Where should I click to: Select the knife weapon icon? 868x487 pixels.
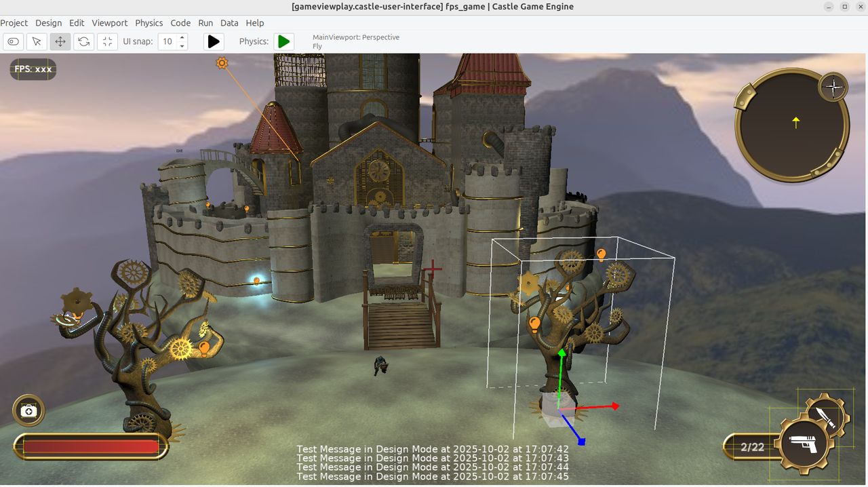[825, 416]
